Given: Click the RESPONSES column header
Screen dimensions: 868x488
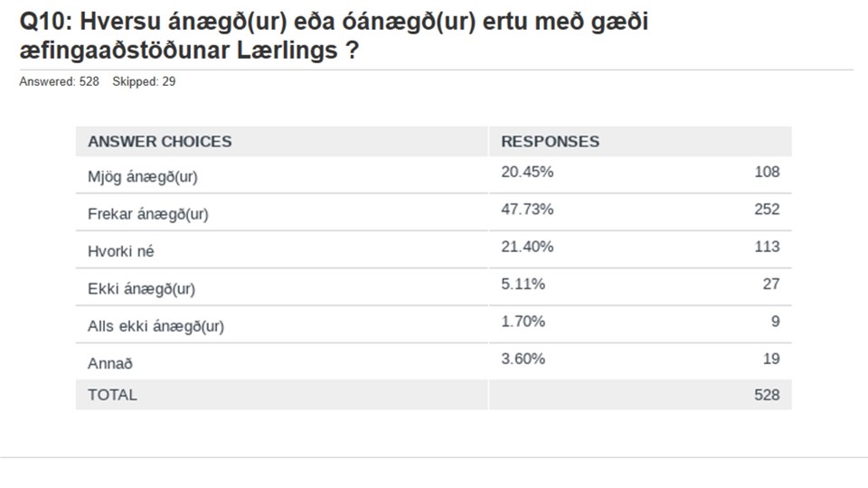Looking at the screenshot, I should (550, 142).
